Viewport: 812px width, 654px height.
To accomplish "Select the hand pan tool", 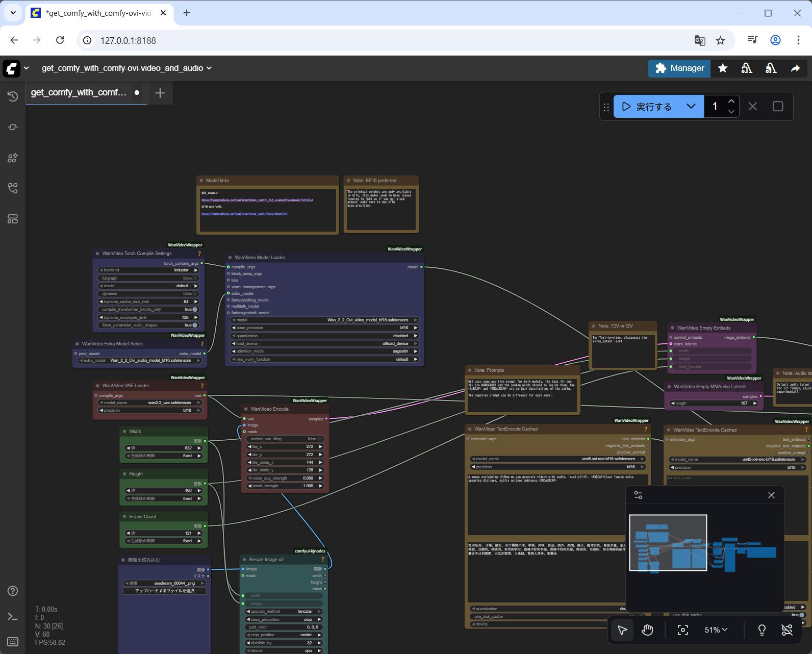I will click(x=647, y=630).
